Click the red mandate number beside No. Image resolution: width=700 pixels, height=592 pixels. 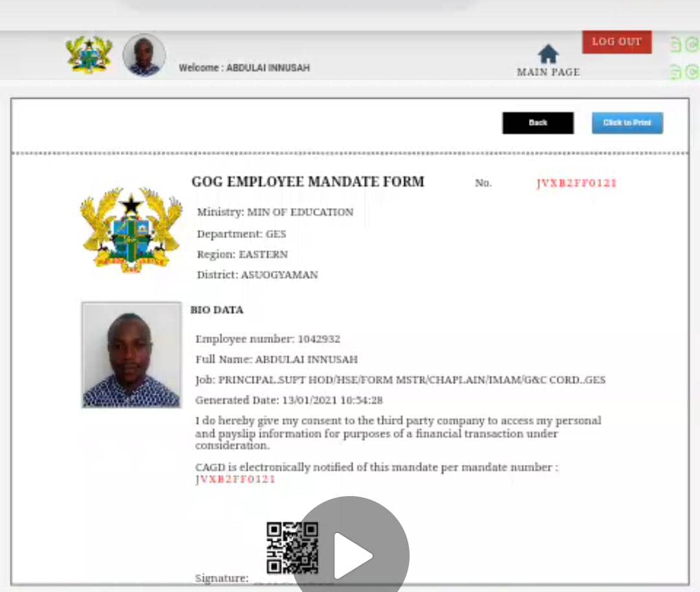[x=576, y=183]
